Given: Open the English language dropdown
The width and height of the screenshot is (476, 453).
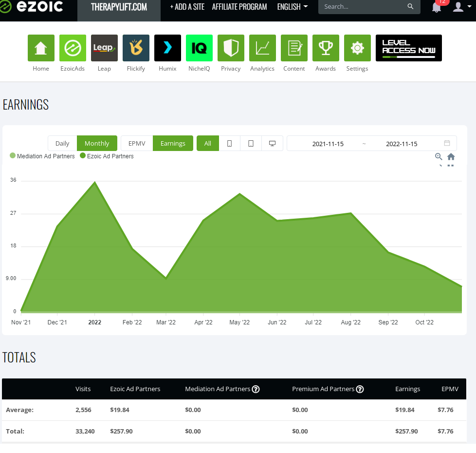Looking at the screenshot, I should pyautogui.click(x=293, y=7).
